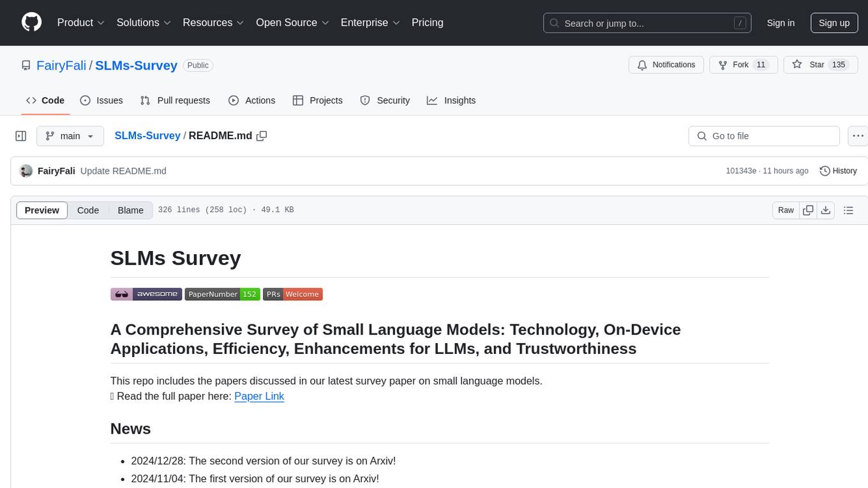Viewport: 868px width, 488px height.
Task: Open the Raw file view
Action: coord(786,210)
